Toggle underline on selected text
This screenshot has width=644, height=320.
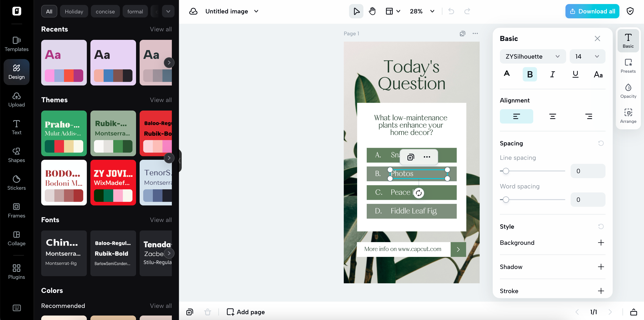[575, 74]
